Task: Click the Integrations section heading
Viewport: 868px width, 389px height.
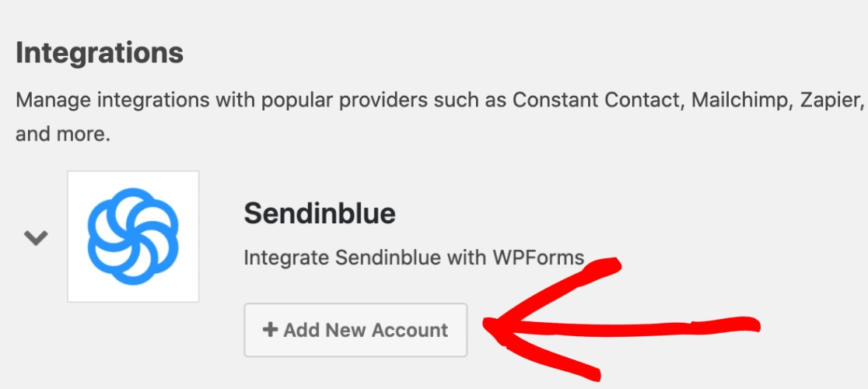Action: click(x=100, y=53)
